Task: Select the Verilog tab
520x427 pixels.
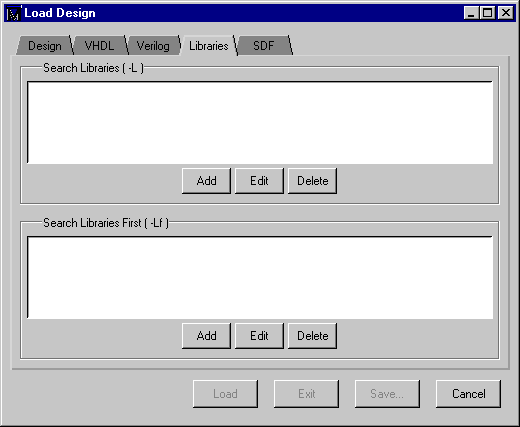Action: (153, 45)
